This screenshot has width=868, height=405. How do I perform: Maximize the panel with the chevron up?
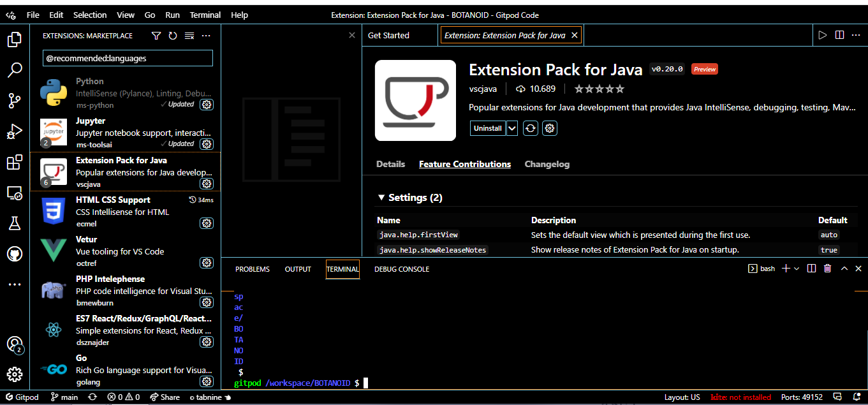[x=844, y=269]
